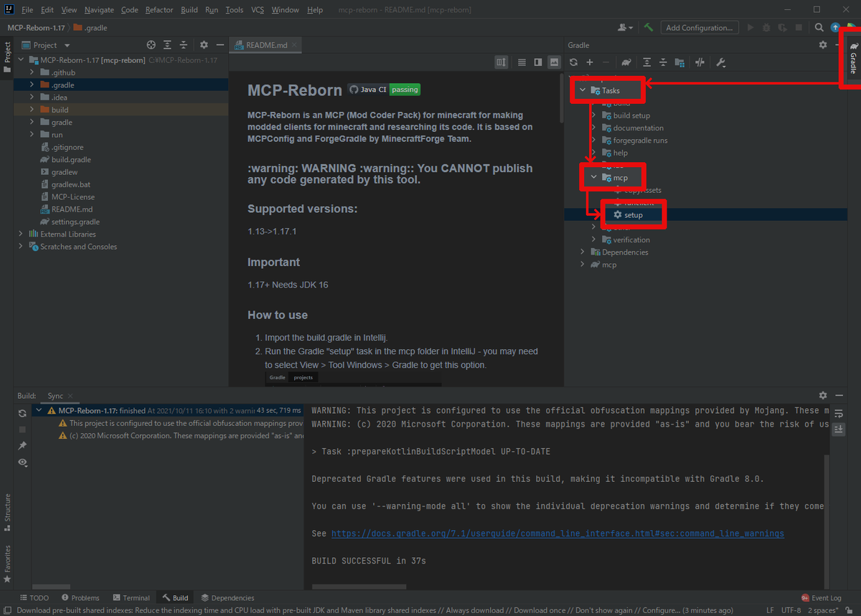Open the user account dropdown icon
Screen dimensions: 861x616
click(626, 27)
